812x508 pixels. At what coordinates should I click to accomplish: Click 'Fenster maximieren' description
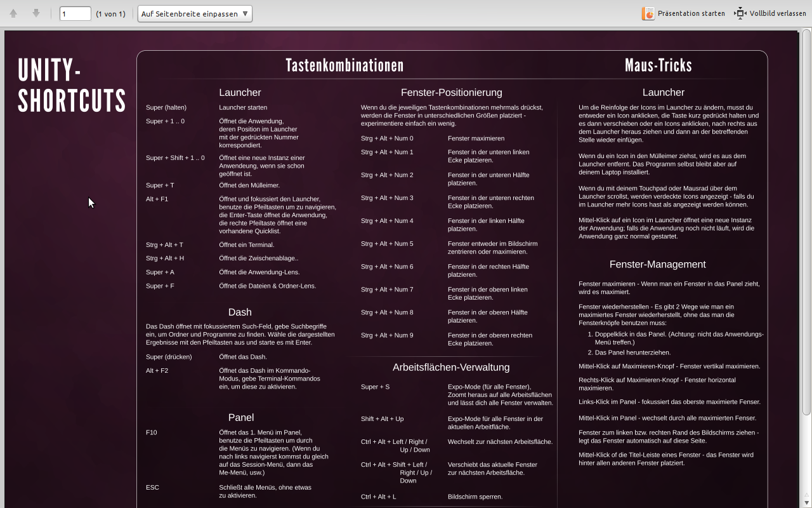[476, 138]
